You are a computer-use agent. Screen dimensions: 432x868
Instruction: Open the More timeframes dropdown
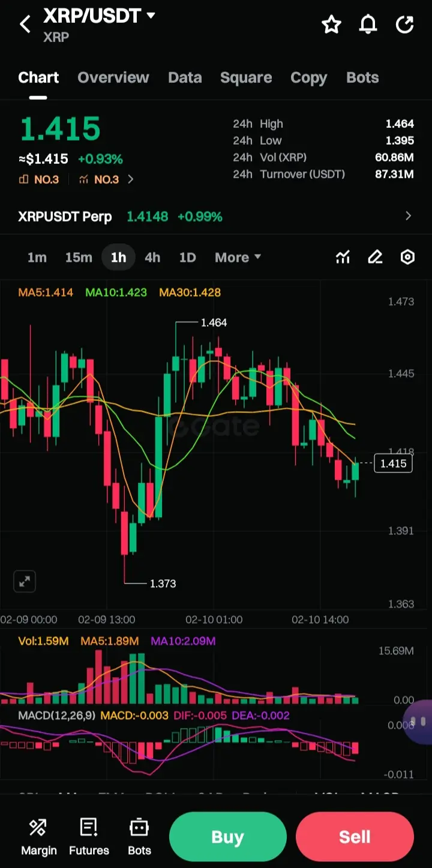click(x=238, y=258)
